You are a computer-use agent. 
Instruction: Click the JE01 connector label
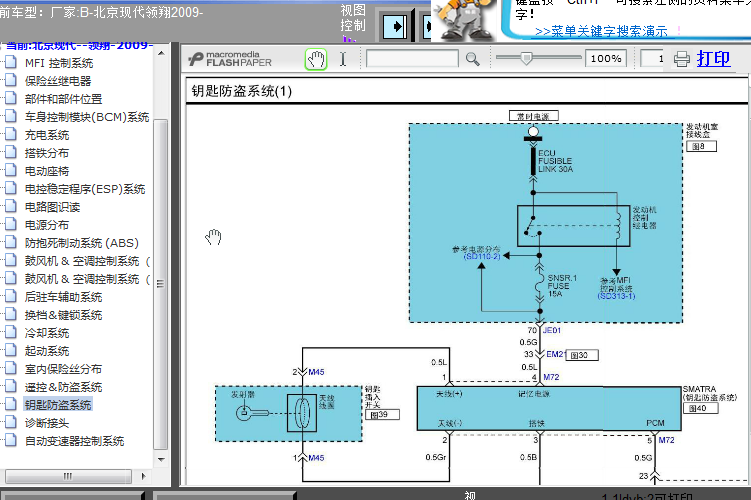(551, 330)
